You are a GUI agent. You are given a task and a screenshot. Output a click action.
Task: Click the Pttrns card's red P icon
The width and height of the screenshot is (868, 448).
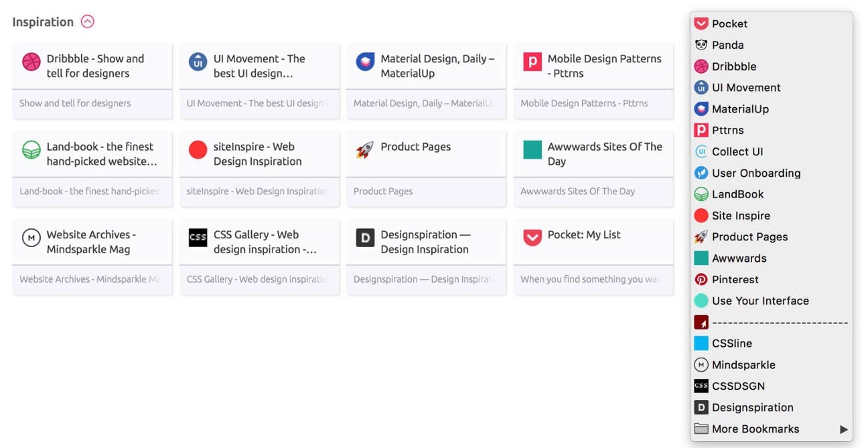[x=532, y=62]
